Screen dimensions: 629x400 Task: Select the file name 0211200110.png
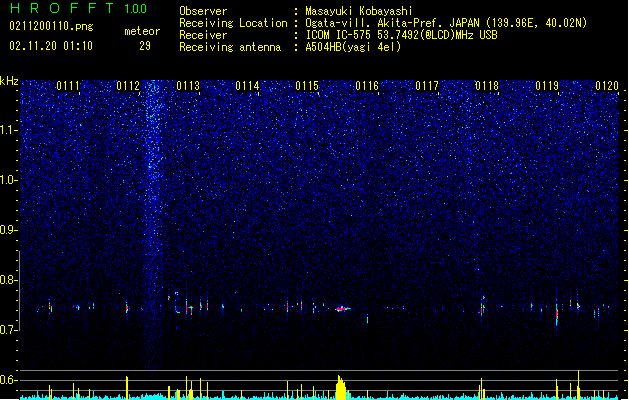[51, 26]
